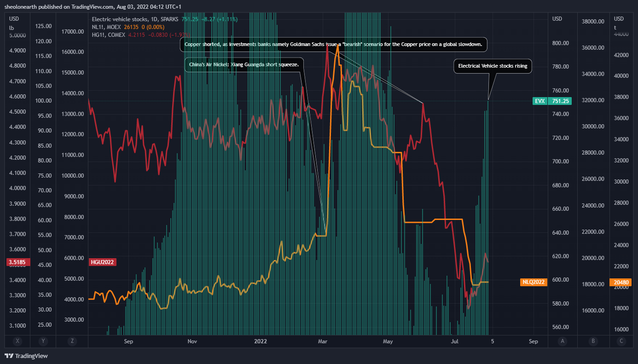Click the 17000.00 value on Z scale
This screenshot has width=638, height=364.
tap(73, 32)
